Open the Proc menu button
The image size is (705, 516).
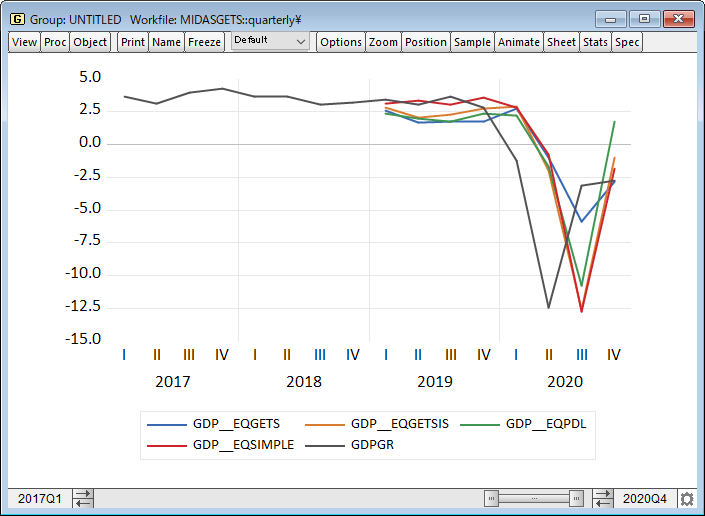(x=55, y=42)
